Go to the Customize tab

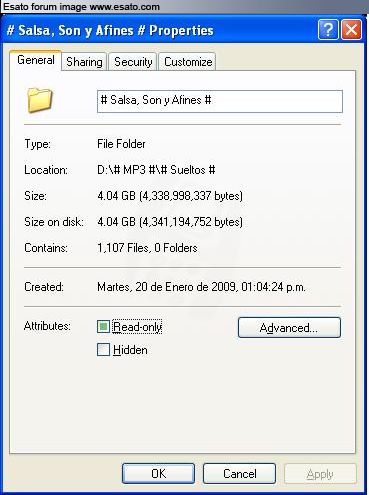(188, 62)
